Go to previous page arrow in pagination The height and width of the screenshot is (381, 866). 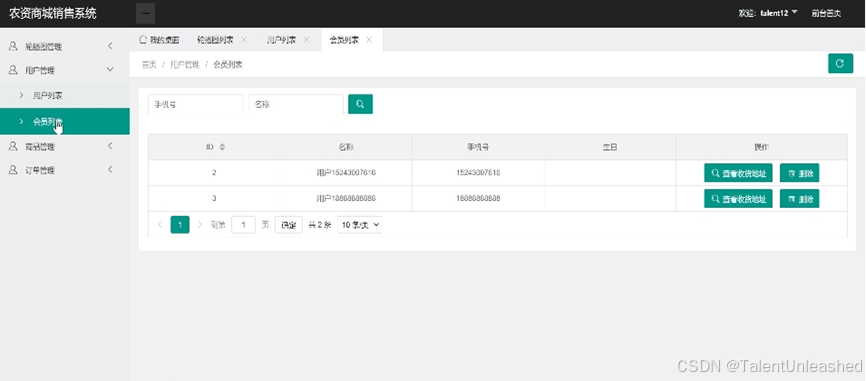tap(160, 225)
